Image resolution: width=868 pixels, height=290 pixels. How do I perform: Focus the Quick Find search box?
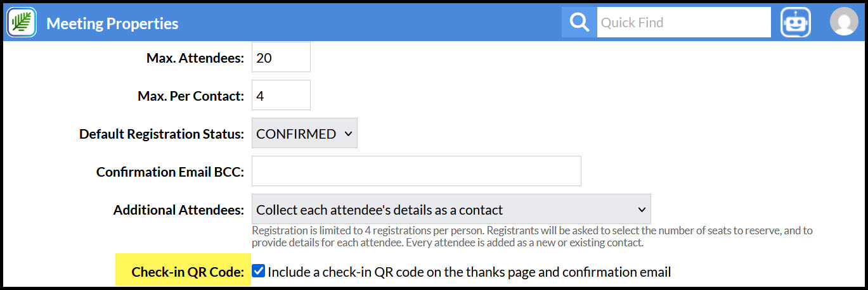click(x=683, y=23)
